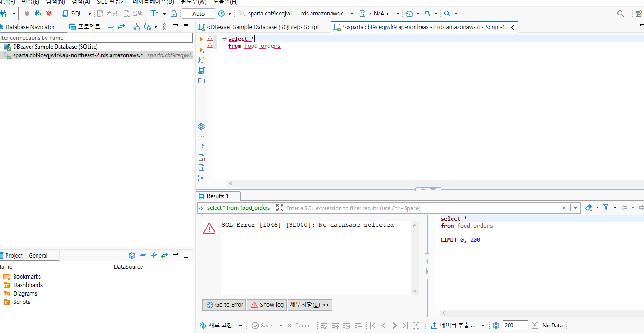Close the Script-1 editor tab
This screenshot has height=333, width=644.
(512, 27)
